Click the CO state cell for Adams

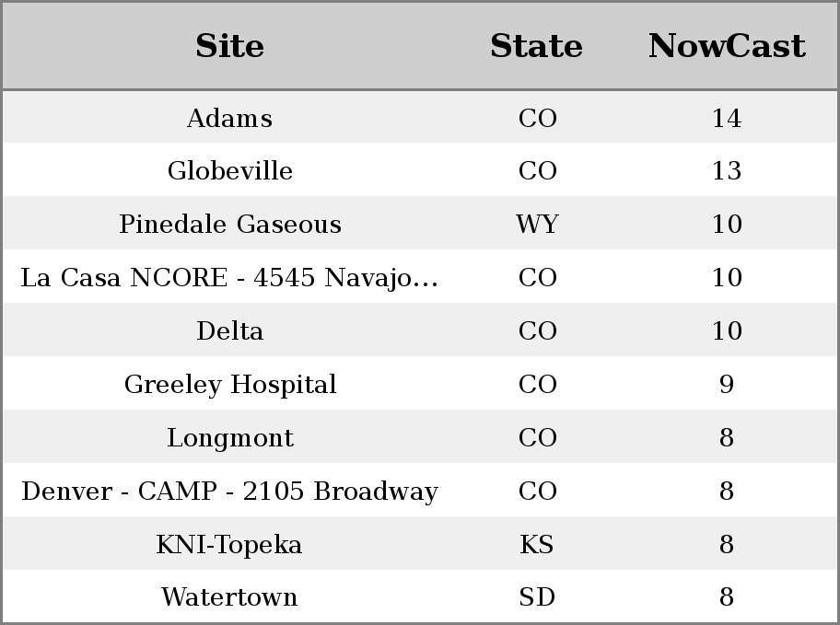537,118
